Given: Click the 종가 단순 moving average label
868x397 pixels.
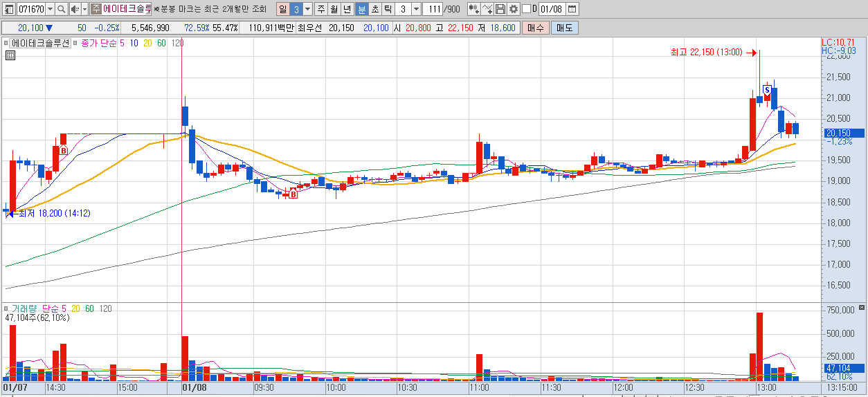Looking at the screenshot, I should coord(98,43).
